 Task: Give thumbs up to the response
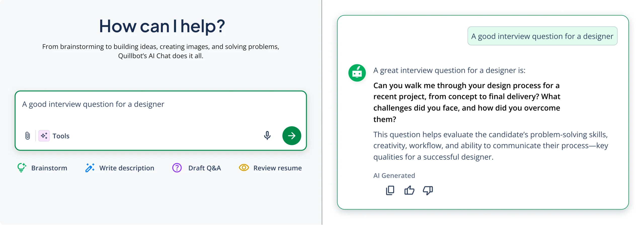(x=409, y=190)
